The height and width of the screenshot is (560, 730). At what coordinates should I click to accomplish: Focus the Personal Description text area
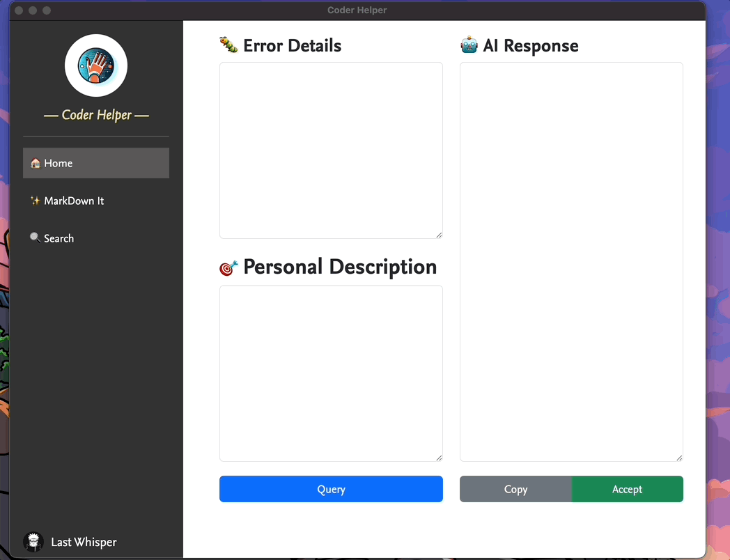[331, 373]
